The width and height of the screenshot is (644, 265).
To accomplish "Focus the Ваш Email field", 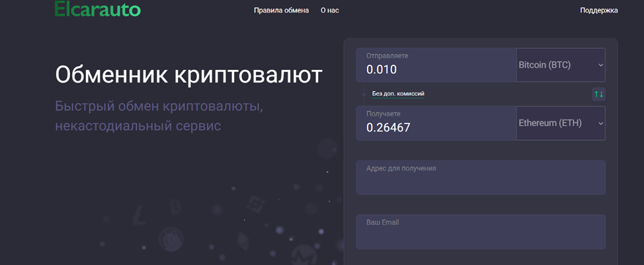I will (481, 231).
